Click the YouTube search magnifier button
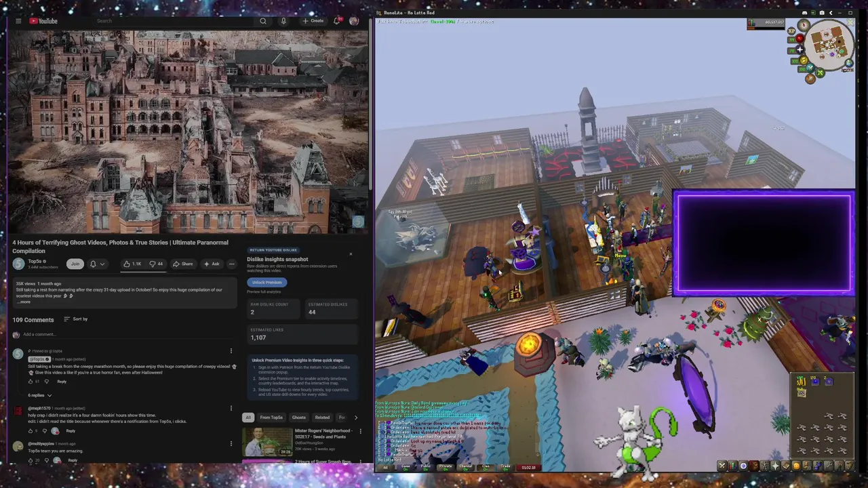This screenshot has width=868, height=488. [263, 21]
